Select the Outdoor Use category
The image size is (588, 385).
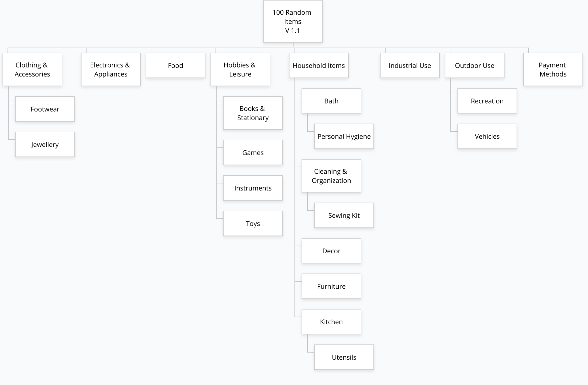(474, 65)
